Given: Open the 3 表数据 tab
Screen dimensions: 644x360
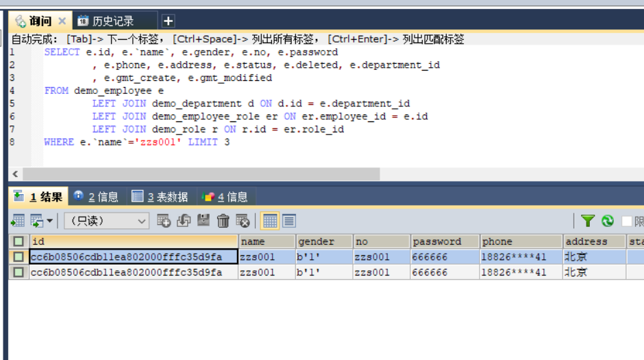Looking at the screenshot, I should pos(162,197).
